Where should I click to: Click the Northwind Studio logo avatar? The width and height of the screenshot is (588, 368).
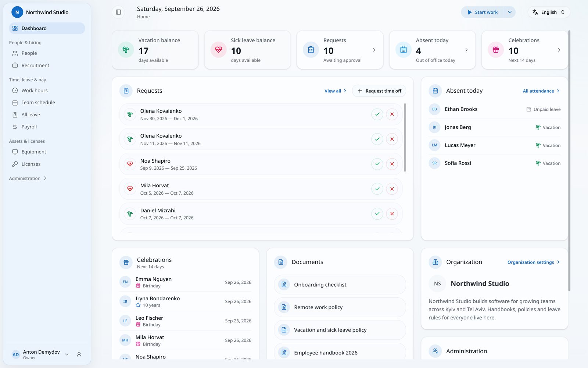point(17,12)
